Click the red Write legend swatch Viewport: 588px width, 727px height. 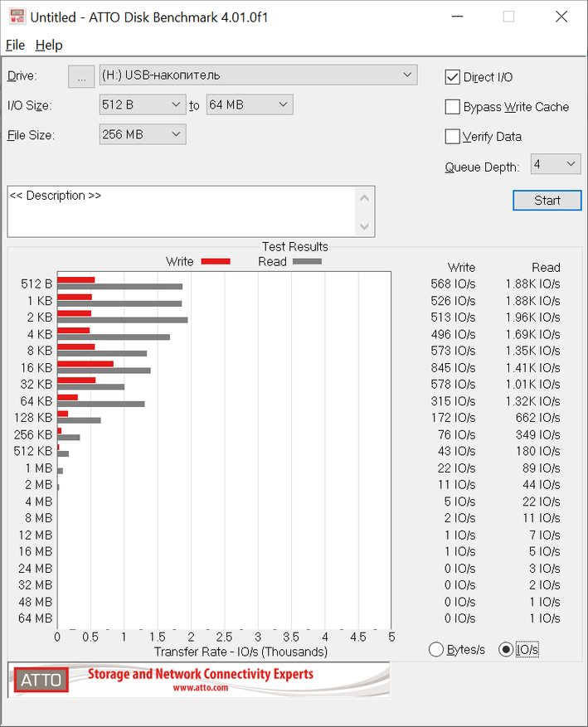click(216, 261)
